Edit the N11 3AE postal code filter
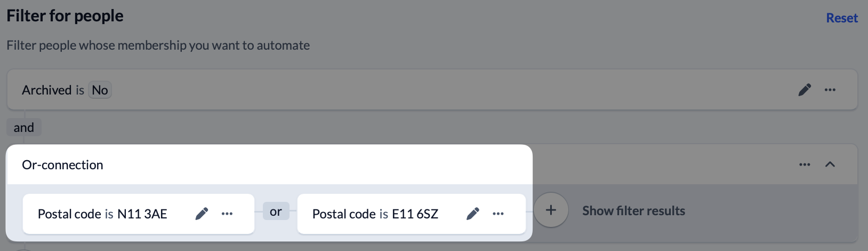The image size is (868, 251). [x=202, y=214]
